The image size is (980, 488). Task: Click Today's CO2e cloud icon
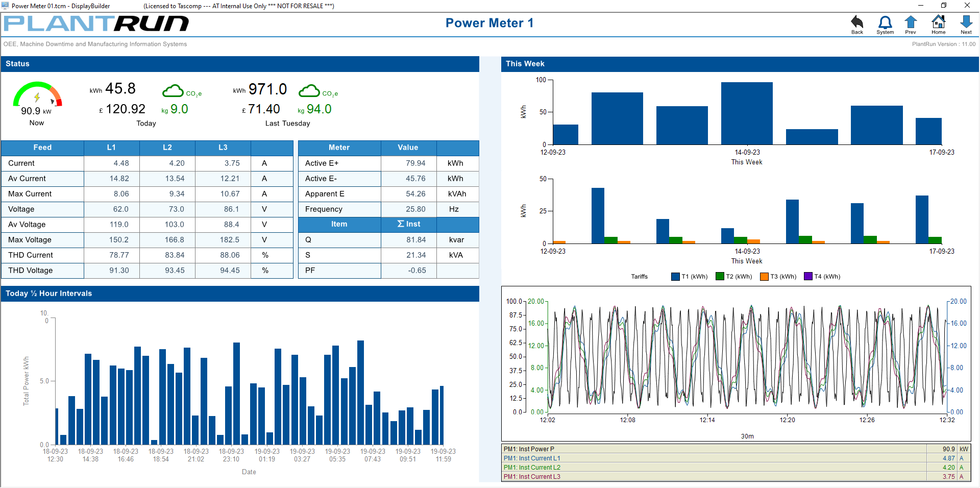[x=173, y=91]
